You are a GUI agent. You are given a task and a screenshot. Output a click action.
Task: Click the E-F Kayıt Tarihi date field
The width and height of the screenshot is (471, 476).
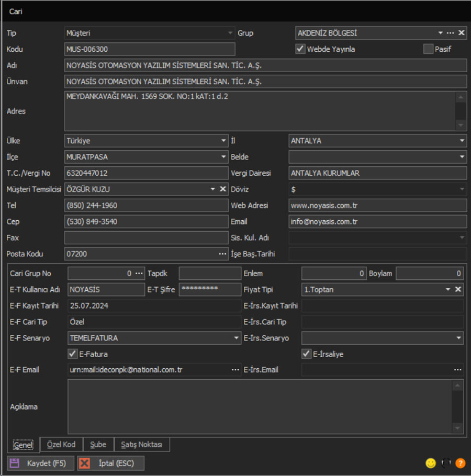(154, 305)
